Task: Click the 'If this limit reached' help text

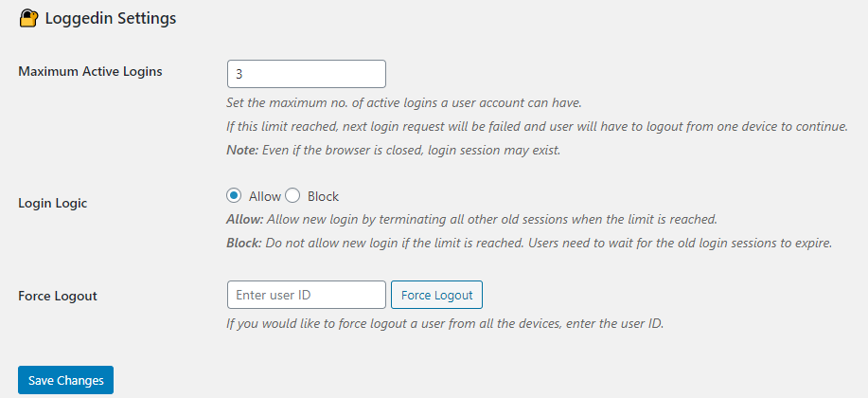Action: [538, 126]
